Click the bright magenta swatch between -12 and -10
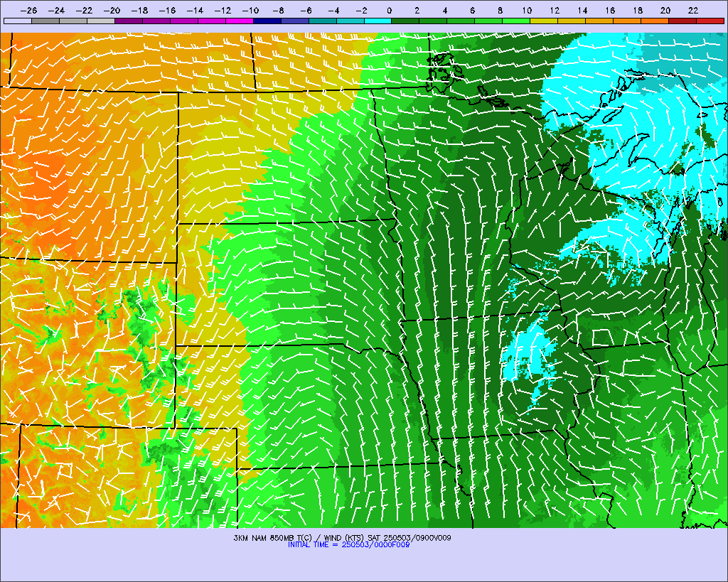Viewport: 728px width, 582px height. coord(240,21)
